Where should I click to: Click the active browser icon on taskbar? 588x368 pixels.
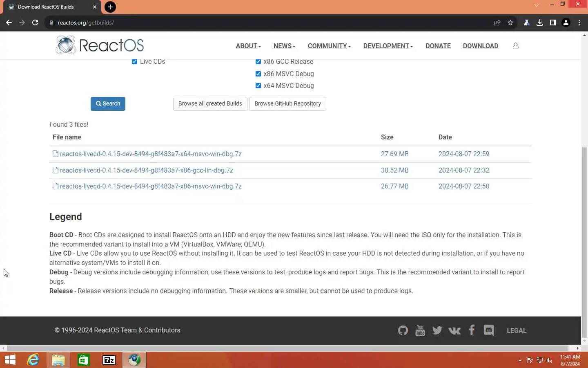[134, 360]
